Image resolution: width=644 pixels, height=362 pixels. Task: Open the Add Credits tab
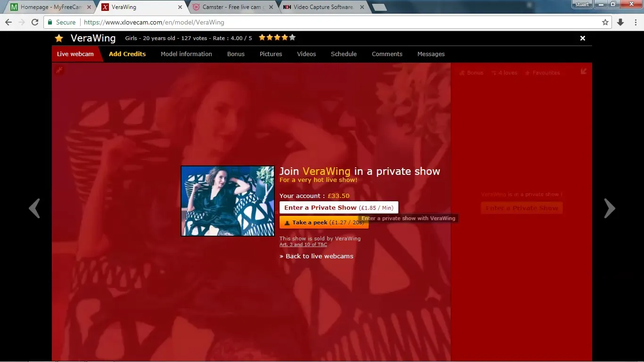point(127,54)
